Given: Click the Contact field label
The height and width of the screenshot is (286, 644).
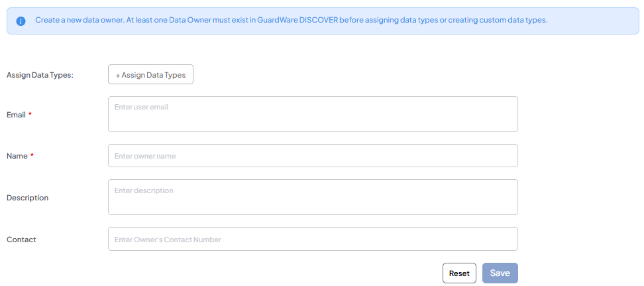Looking at the screenshot, I should pyautogui.click(x=21, y=240).
